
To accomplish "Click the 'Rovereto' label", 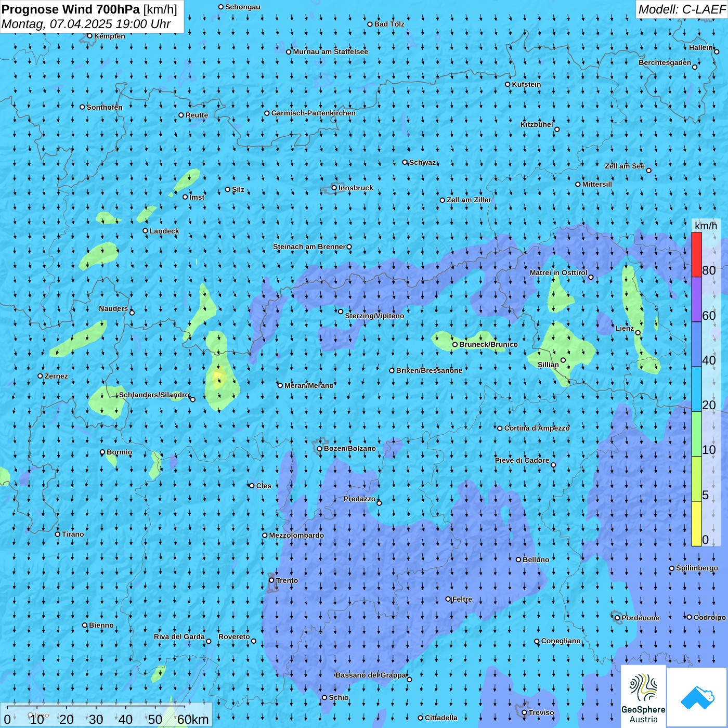I will [x=234, y=636].
